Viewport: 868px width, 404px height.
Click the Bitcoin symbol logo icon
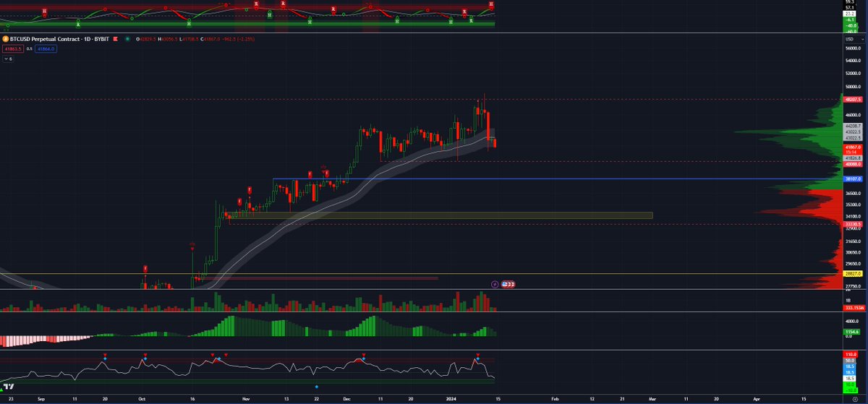point(4,39)
